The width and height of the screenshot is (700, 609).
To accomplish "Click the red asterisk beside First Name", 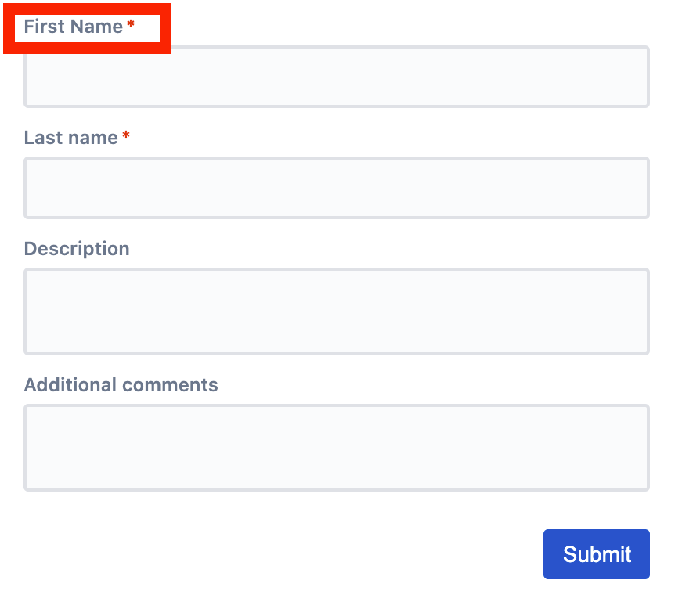I will coord(131,23).
